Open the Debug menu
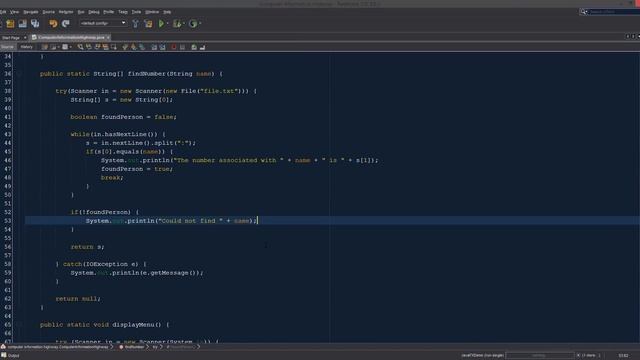The width and height of the screenshot is (640, 360). coord(94,12)
